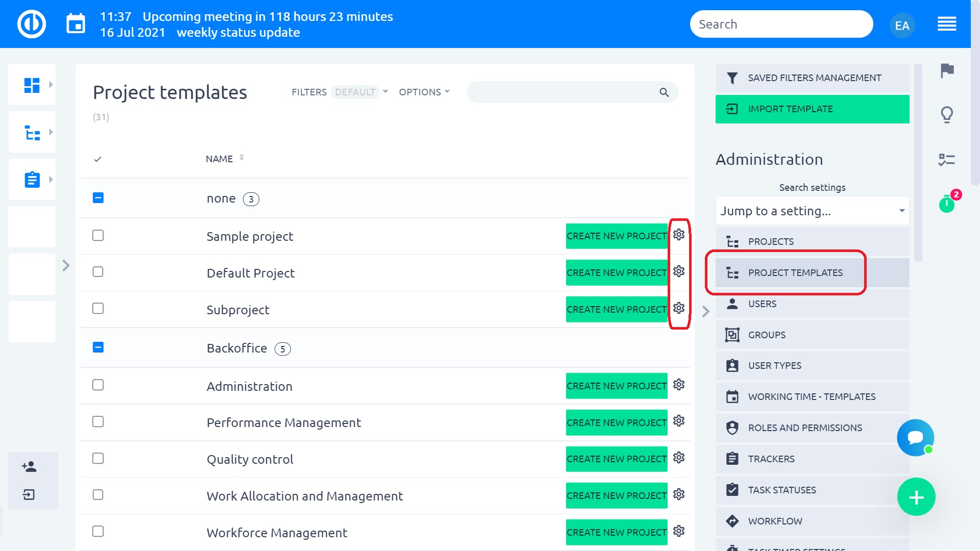The height and width of the screenshot is (551, 980).
Task: Expand the left sidebar chevron
Action: (66, 266)
